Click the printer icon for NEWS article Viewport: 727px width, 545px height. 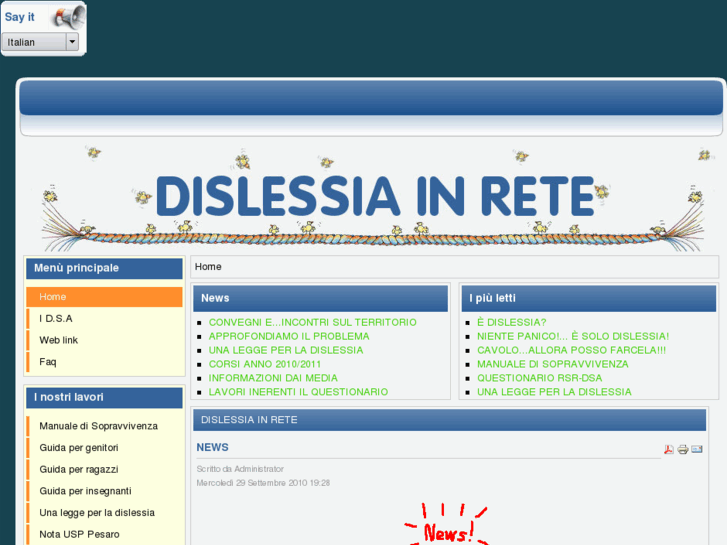click(682, 449)
